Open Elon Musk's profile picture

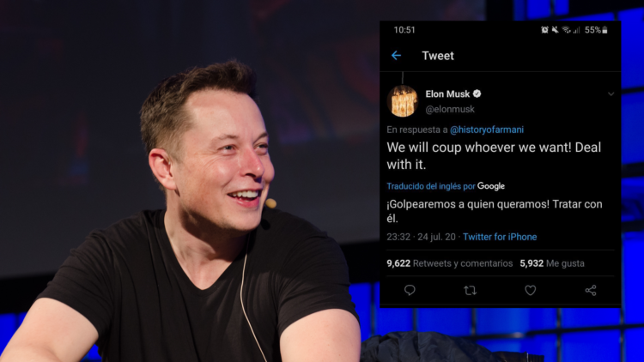pyautogui.click(x=403, y=101)
